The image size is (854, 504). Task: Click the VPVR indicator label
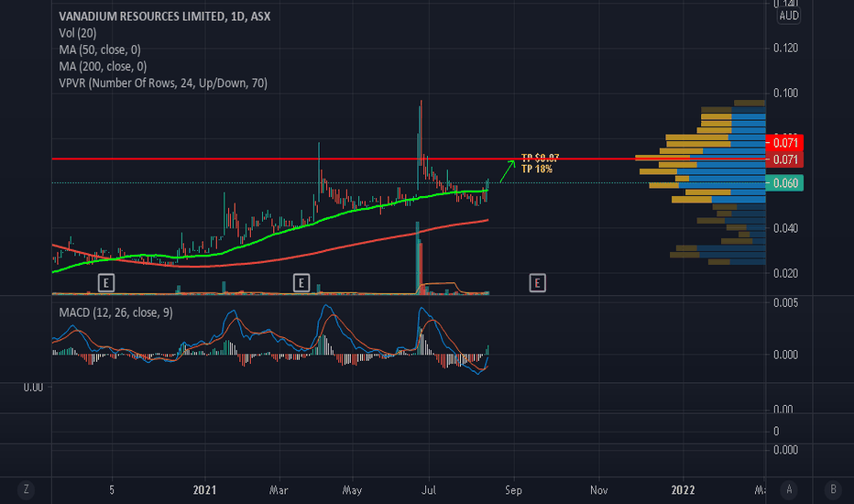[x=163, y=83]
